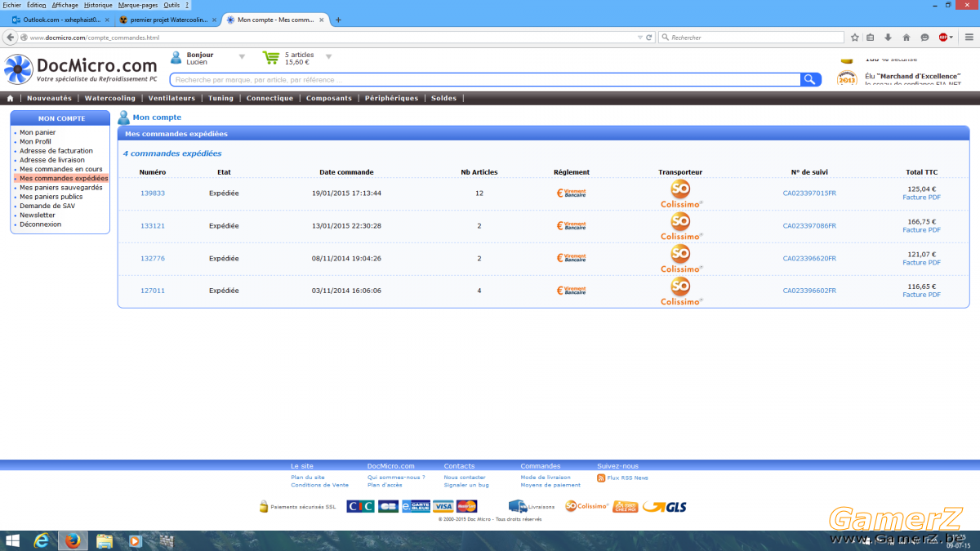Click the Adblock Plus icon
980x551 pixels.
[x=942, y=37]
